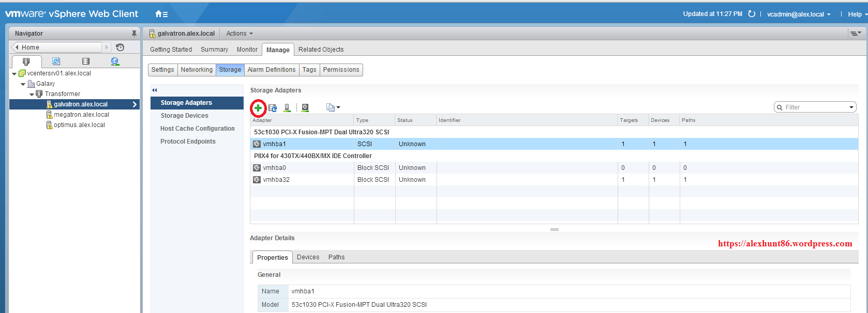Open the Help dropdown menu

tap(858, 14)
